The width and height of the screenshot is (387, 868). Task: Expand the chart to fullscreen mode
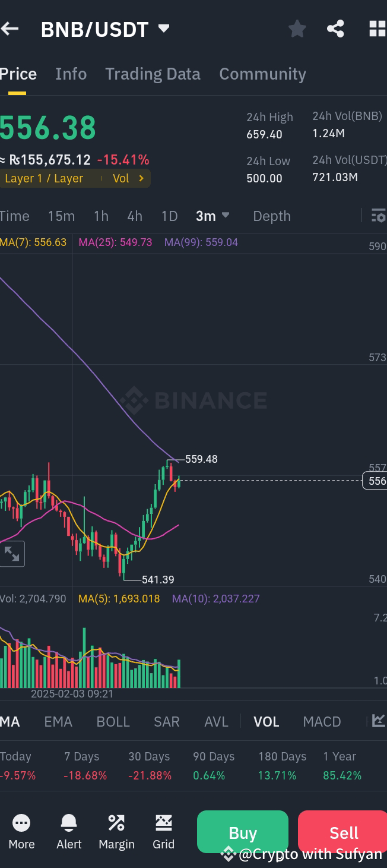[x=12, y=554]
